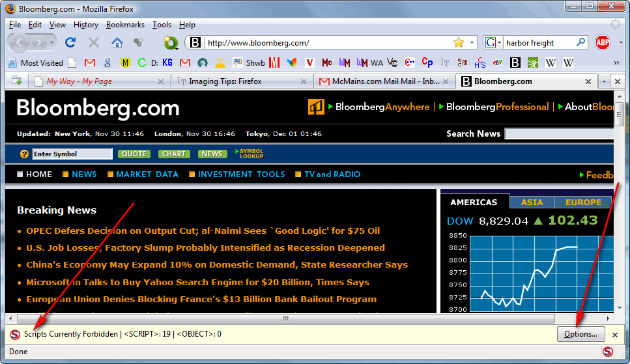The image size is (630, 364).
Task: Open the SYMBOL LOOKUP link
Action: [x=250, y=154]
